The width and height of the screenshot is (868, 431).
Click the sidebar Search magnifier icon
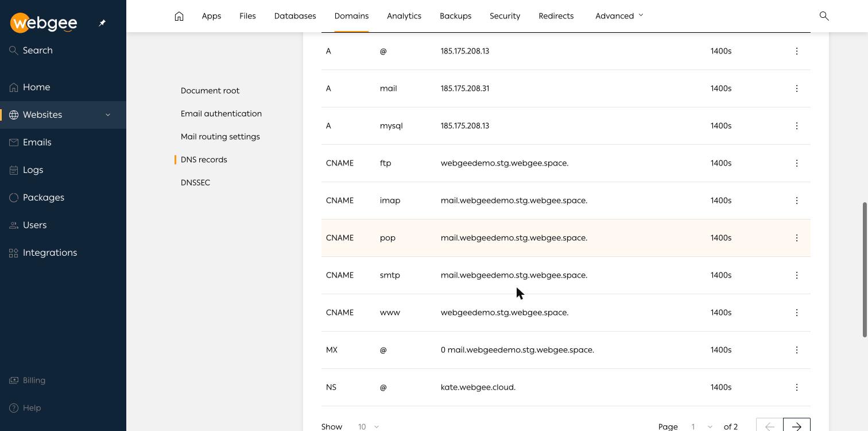14,51
